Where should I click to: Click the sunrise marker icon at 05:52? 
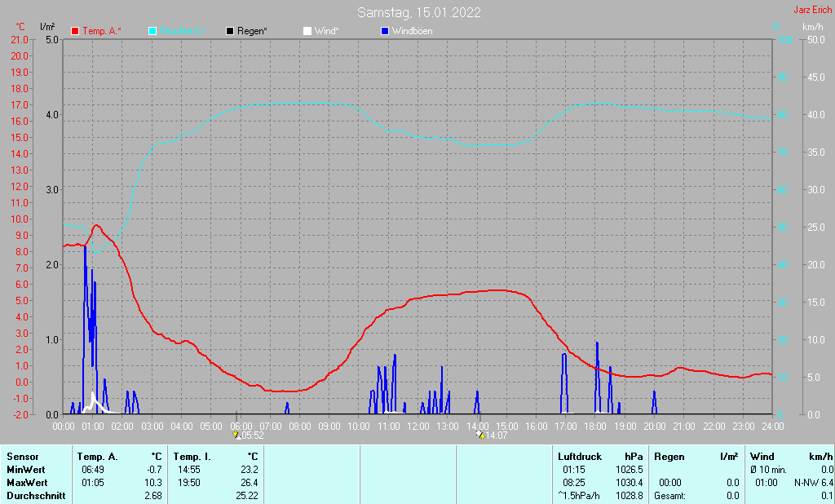tap(236, 435)
